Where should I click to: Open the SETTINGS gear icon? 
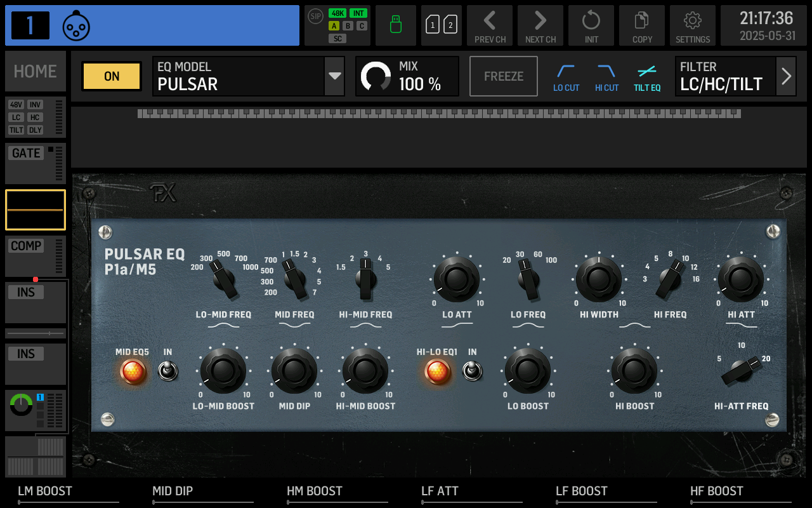tap(693, 25)
